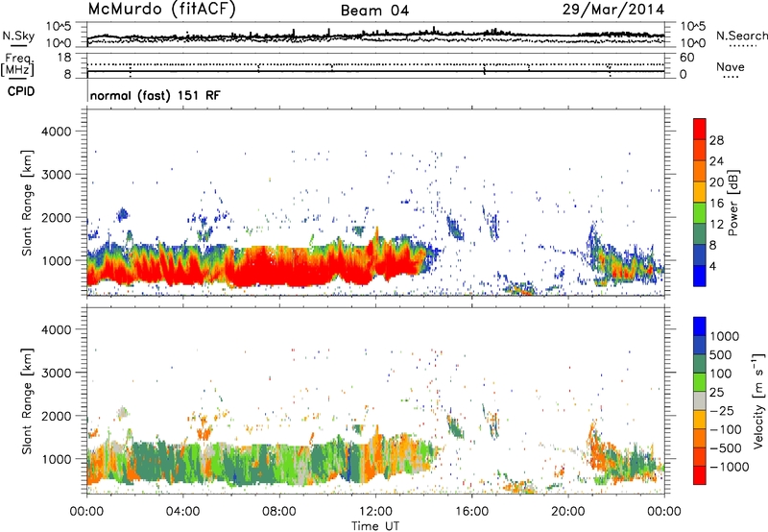This screenshot has width=768, height=532.
Task: Pick the red top segment of Power colorbar
Action: pyautogui.click(x=700, y=130)
